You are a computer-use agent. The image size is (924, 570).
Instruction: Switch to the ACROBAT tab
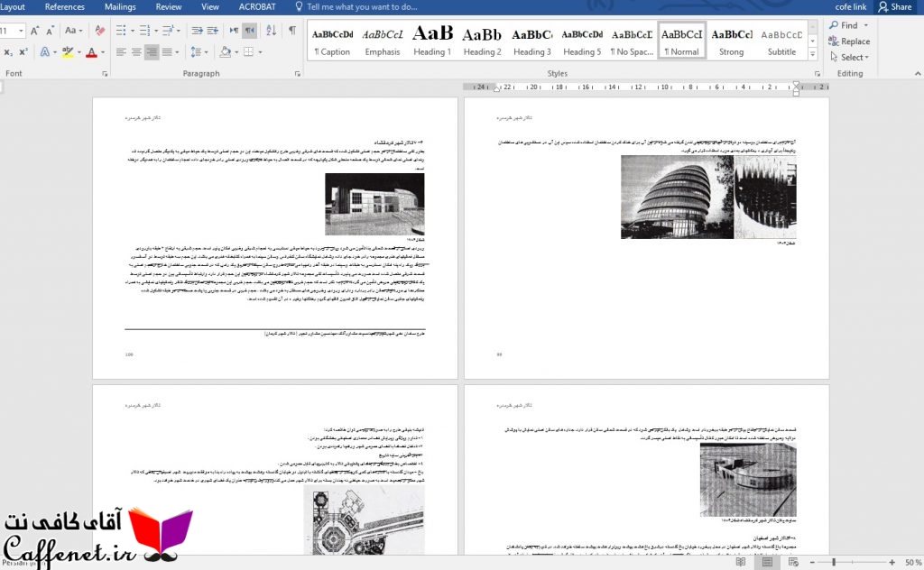tap(257, 7)
